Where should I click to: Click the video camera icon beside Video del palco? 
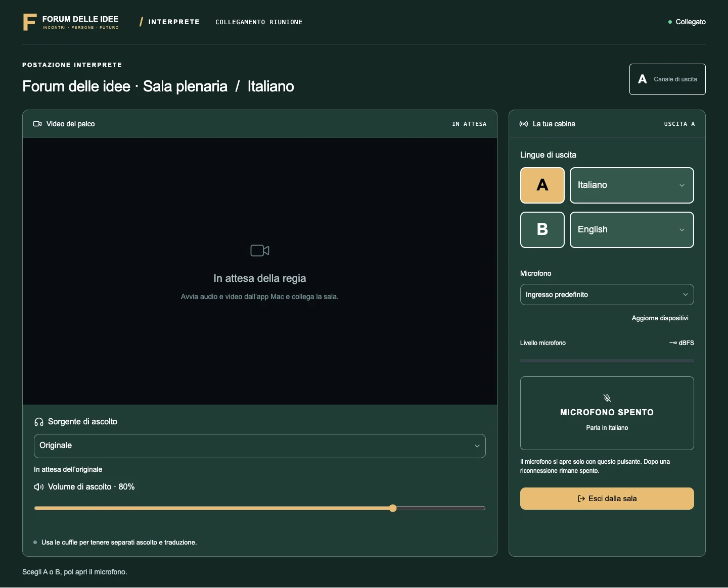click(37, 124)
